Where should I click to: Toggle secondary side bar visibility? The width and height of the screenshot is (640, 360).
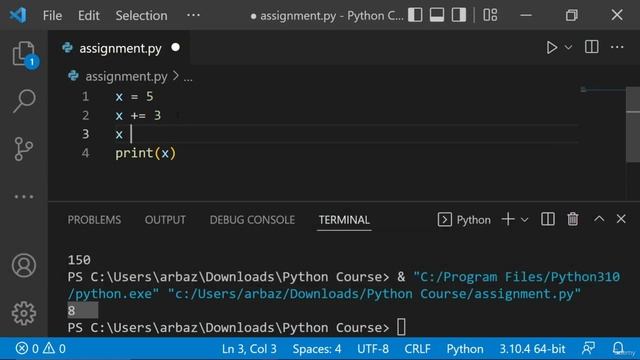459,15
